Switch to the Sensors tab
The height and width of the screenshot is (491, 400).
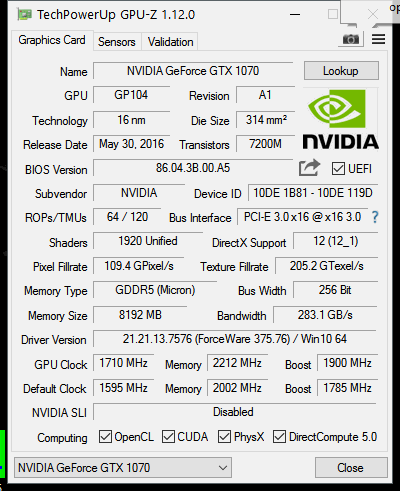(x=117, y=42)
